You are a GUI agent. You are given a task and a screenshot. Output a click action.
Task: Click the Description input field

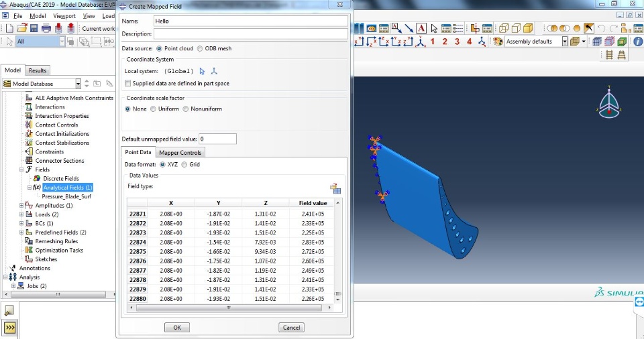click(251, 34)
